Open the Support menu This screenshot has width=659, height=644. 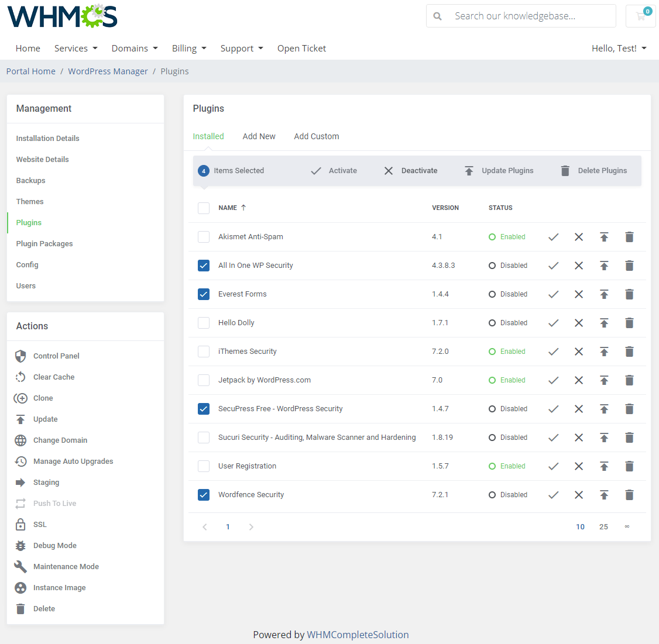coord(242,48)
